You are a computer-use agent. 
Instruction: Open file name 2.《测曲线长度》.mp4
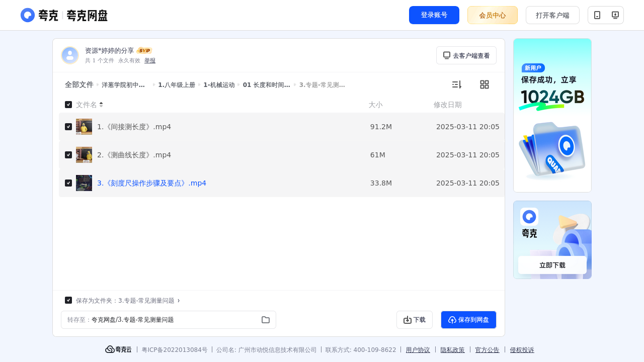(134, 155)
